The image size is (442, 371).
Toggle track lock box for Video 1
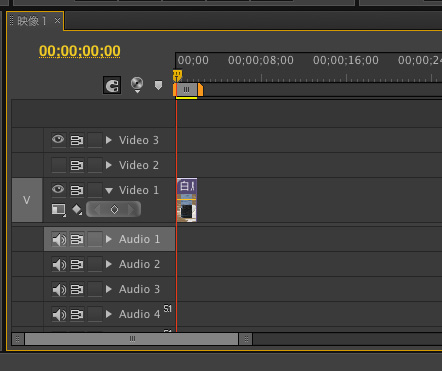pyautogui.click(x=95, y=190)
